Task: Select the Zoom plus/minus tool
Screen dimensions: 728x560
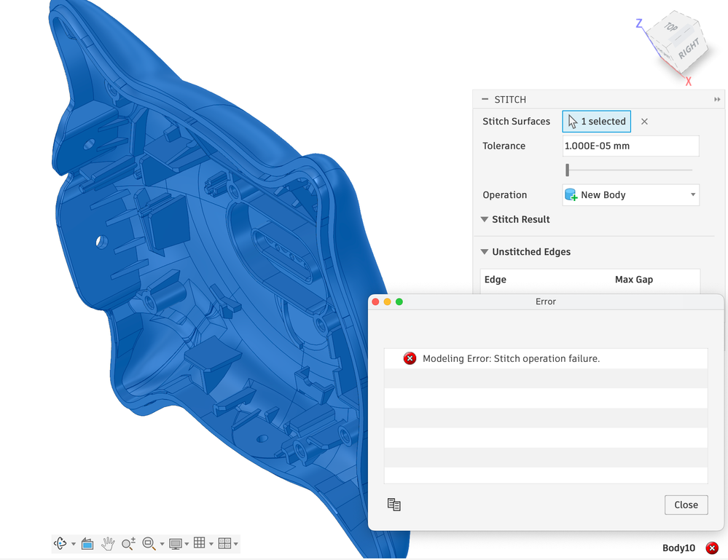Action: tap(128, 543)
